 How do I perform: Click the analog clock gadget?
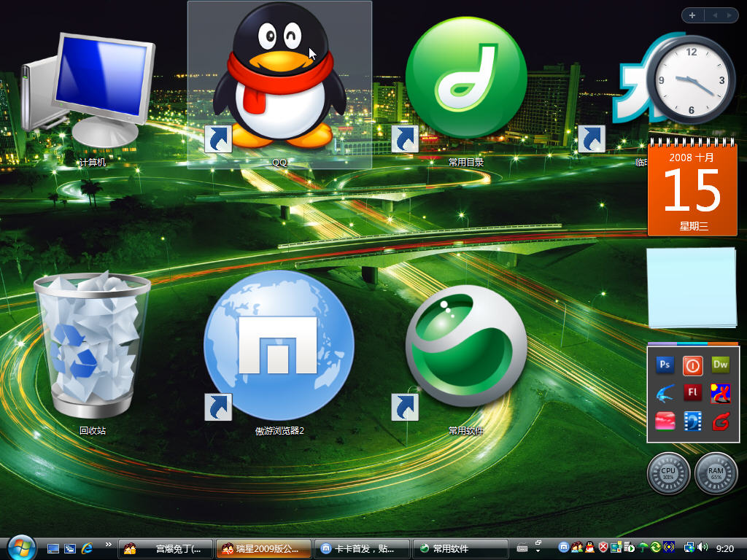(692, 80)
